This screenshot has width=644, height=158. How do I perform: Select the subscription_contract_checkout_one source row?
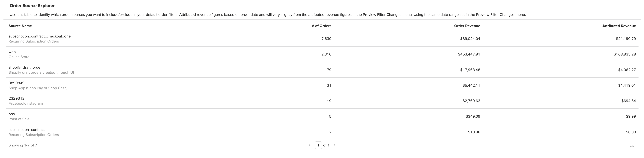[322, 39]
